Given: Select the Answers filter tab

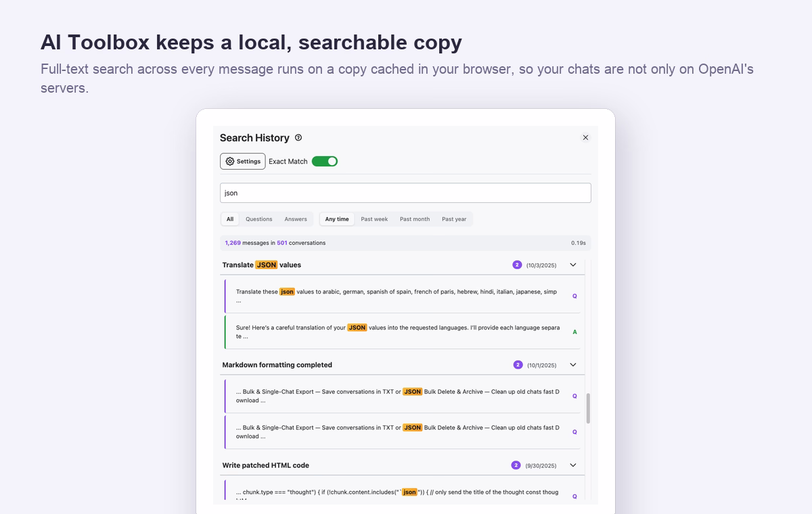Looking at the screenshot, I should [x=296, y=219].
